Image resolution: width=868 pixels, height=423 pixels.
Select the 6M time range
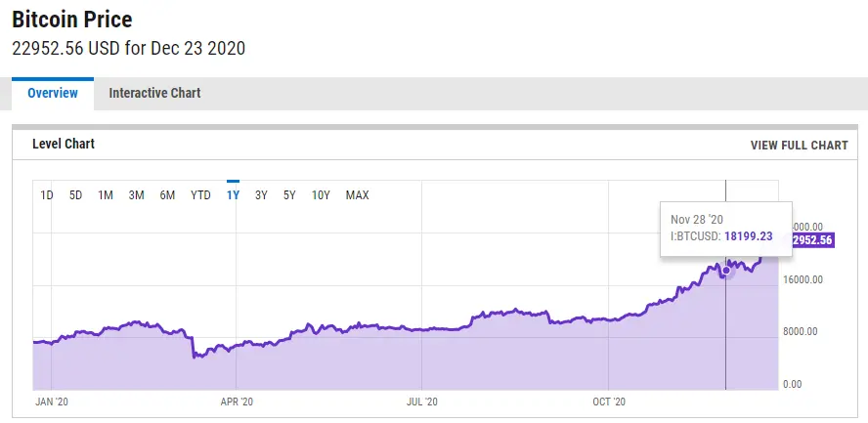click(x=167, y=195)
